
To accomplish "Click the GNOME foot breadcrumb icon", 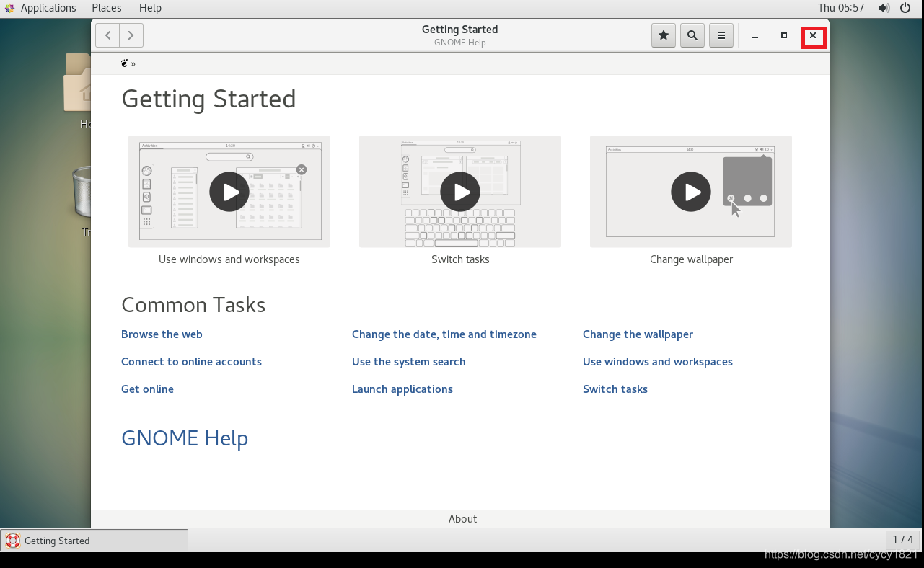I will 125,63.
